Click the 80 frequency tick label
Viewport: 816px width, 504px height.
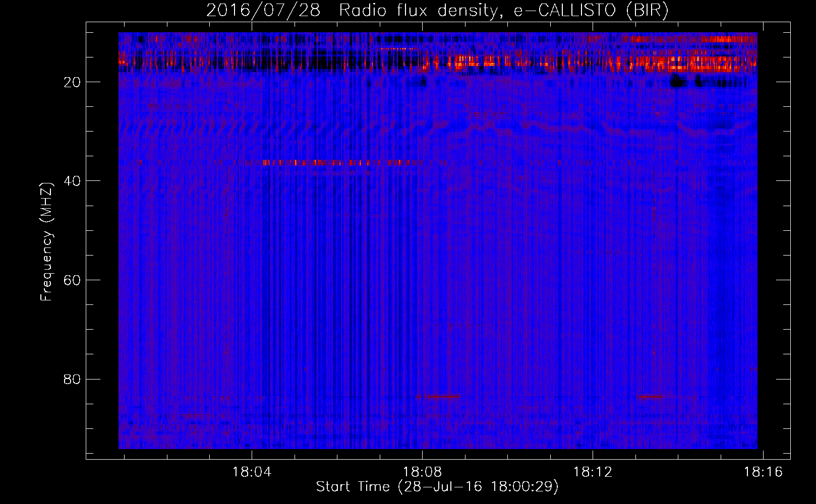[72, 379]
